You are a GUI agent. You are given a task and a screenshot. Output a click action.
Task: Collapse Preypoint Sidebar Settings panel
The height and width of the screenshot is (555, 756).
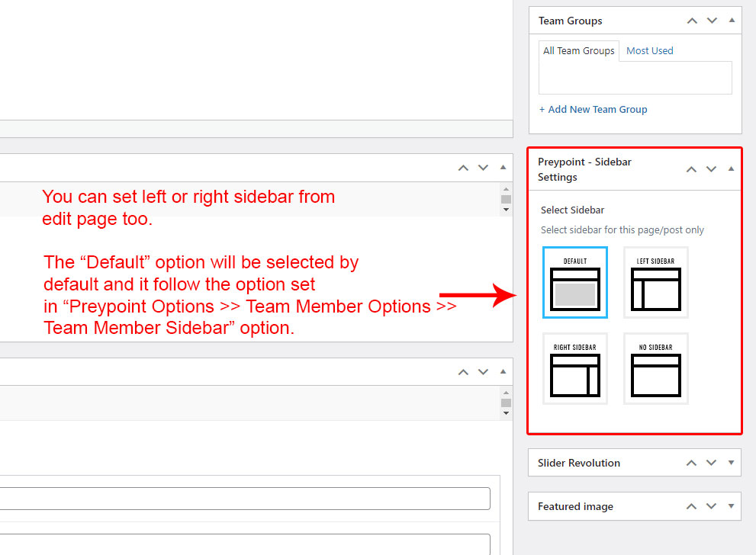732,169
